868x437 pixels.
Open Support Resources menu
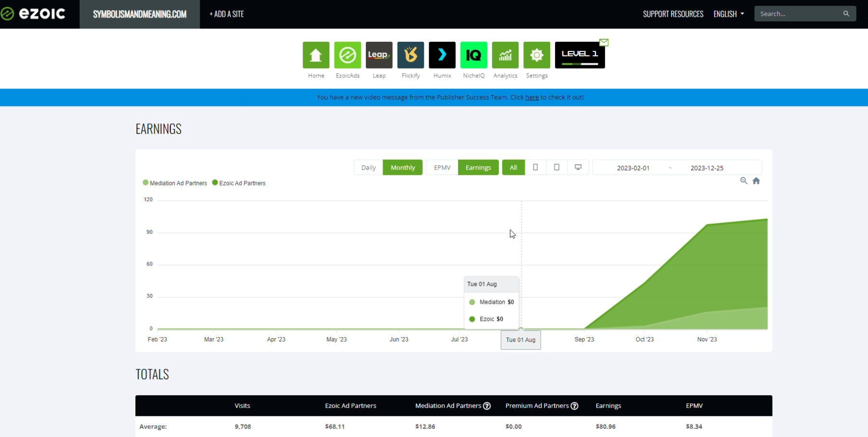[673, 14]
